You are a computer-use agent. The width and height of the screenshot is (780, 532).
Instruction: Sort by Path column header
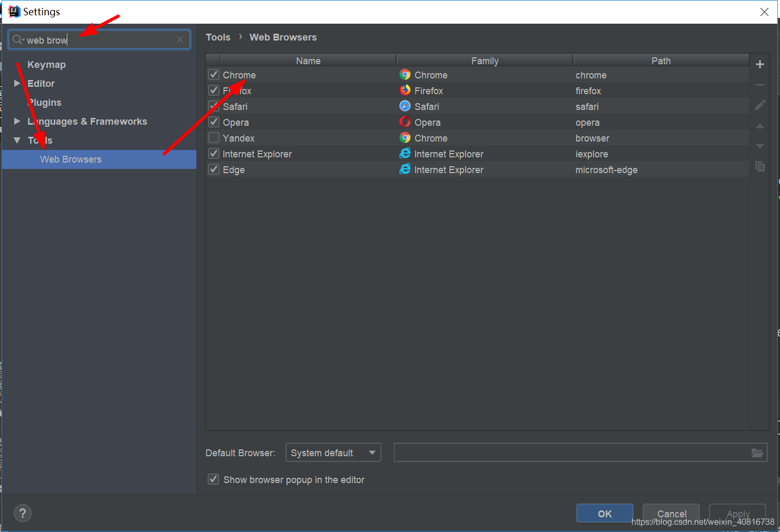pyautogui.click(x=661, y=61)
